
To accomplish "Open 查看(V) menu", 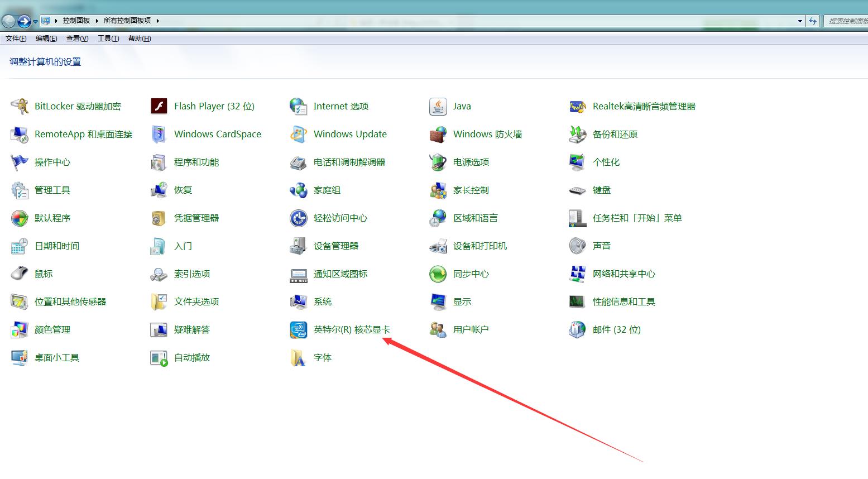I will 77,39.
